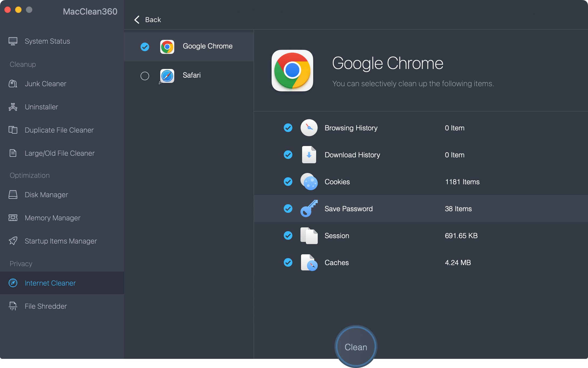The width and height of the screenshot is (588, 368).
Task: Uncheck the Browsing History checkbox
Action: [x=288, y=128]
